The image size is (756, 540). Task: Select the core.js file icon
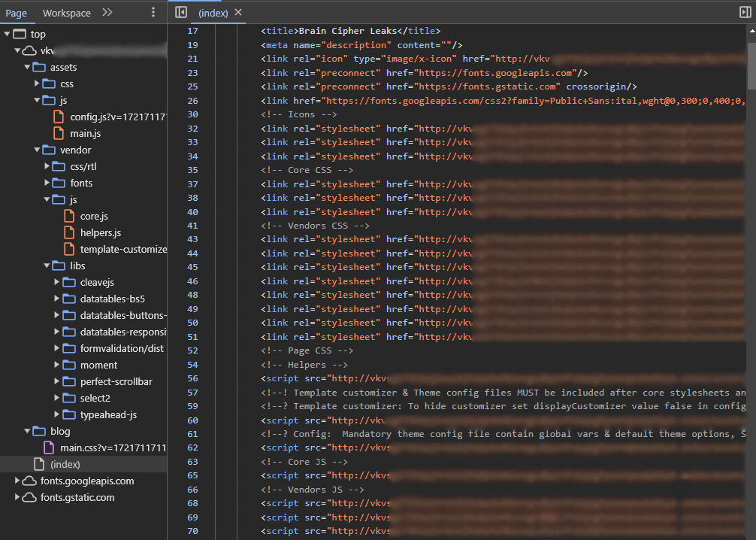(x=68, y=216)
